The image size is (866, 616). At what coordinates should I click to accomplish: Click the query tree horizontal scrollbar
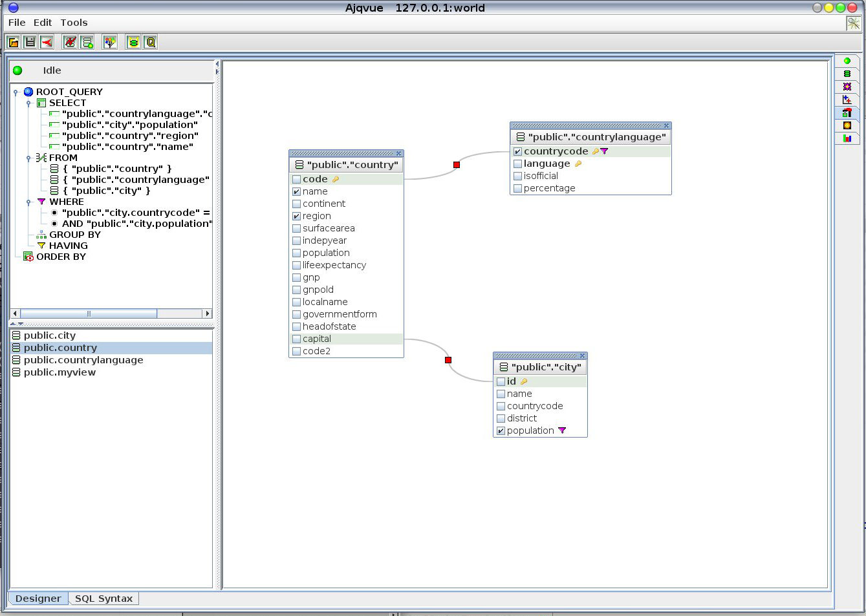point(89,313)
